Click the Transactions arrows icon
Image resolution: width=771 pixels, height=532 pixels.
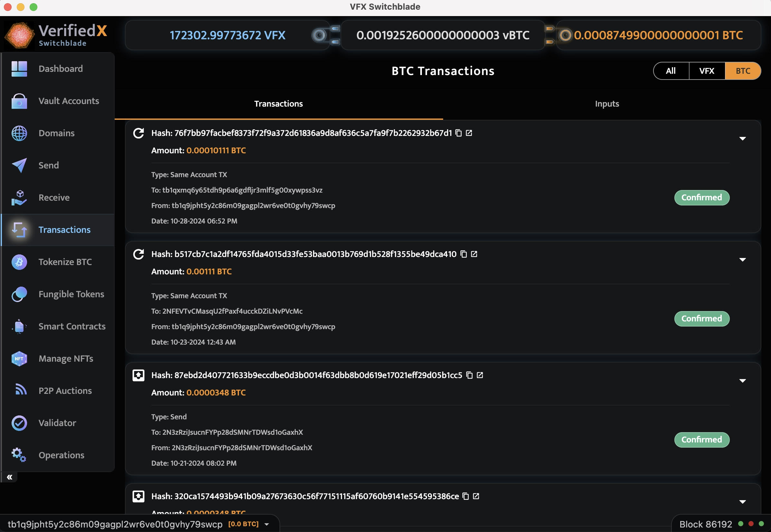(19, 230)
